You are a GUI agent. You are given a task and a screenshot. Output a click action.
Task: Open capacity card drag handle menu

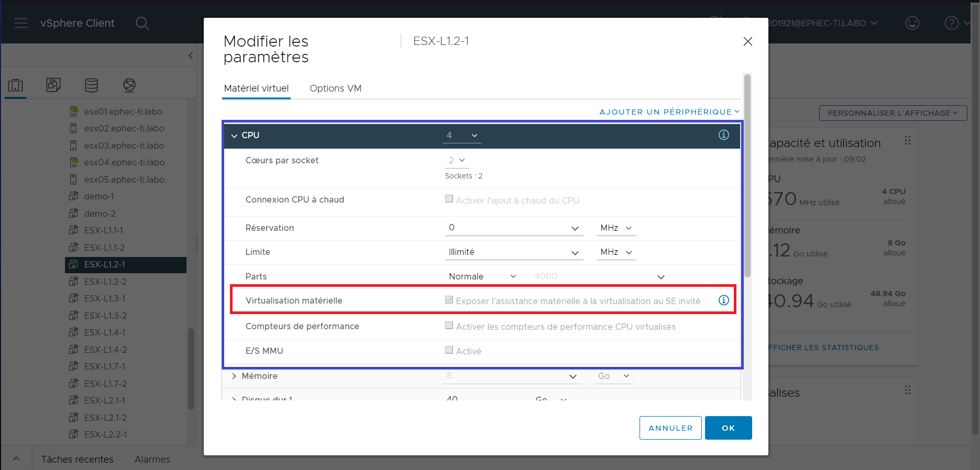(908, 140)
